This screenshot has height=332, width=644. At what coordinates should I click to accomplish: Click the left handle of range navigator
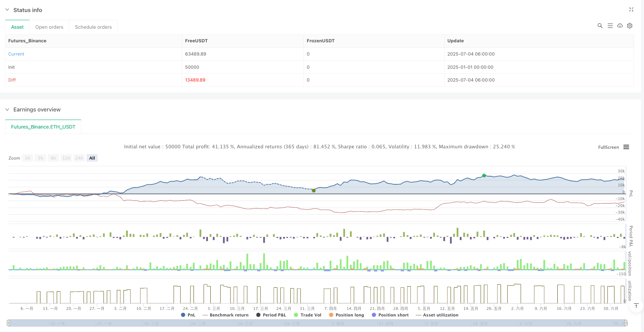[x=8, y=323]
